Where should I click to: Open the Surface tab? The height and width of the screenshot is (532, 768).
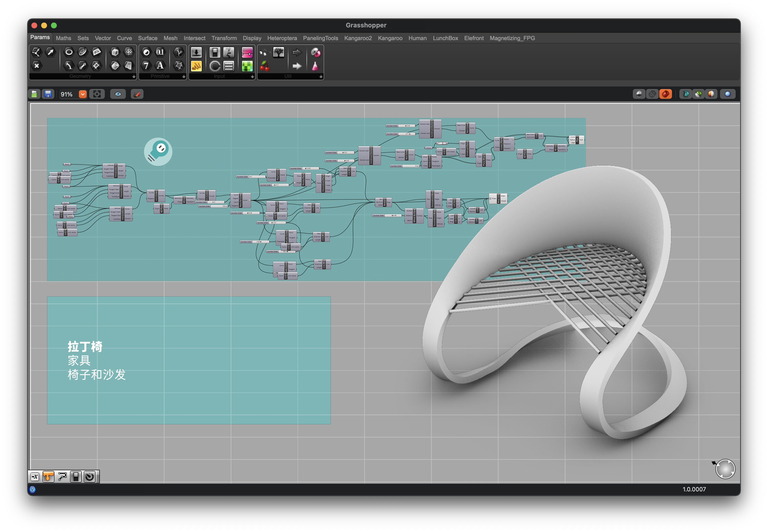point(147,38)
